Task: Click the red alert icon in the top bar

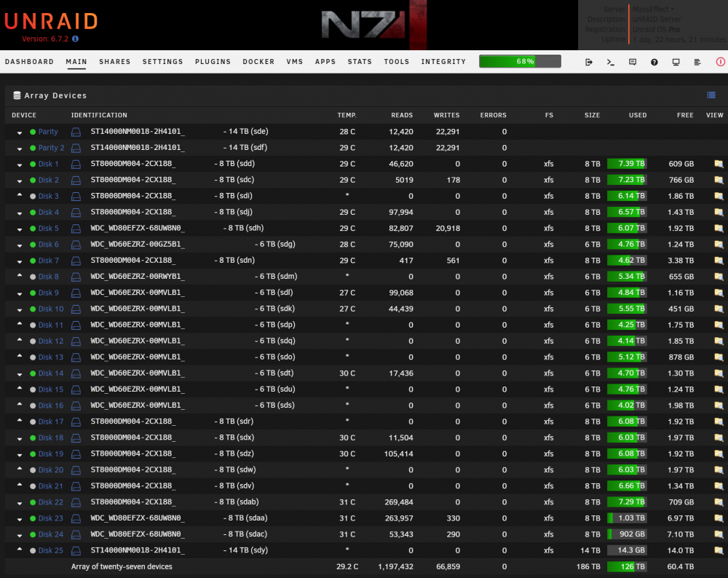Action: 720,62
